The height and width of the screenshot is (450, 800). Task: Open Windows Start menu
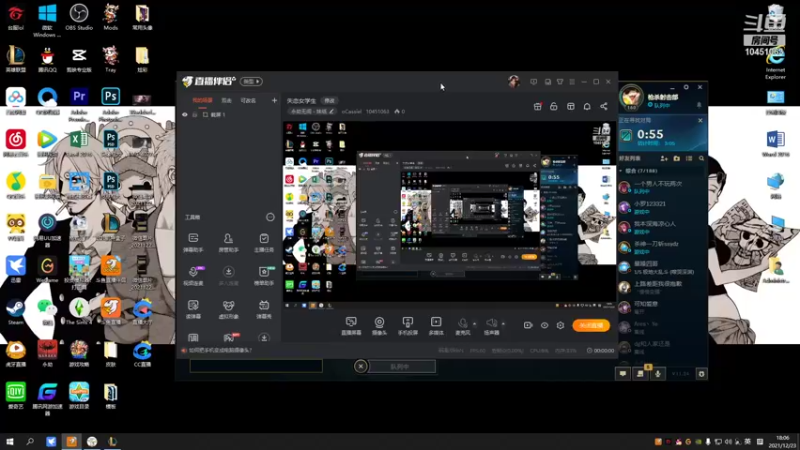[x=9, y=441]
